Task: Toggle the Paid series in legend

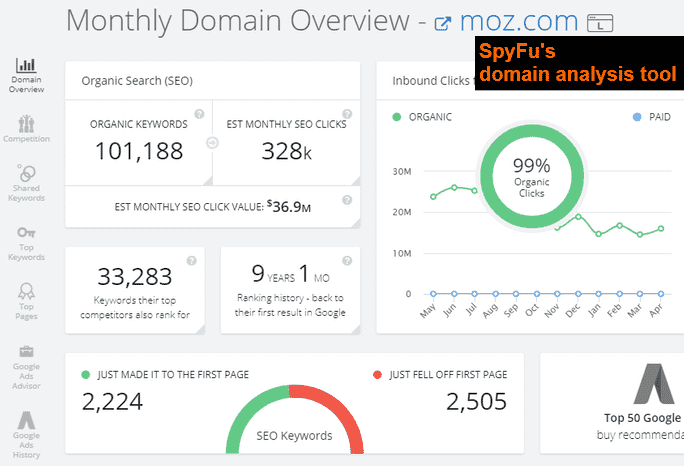Action: pos(651,117)
